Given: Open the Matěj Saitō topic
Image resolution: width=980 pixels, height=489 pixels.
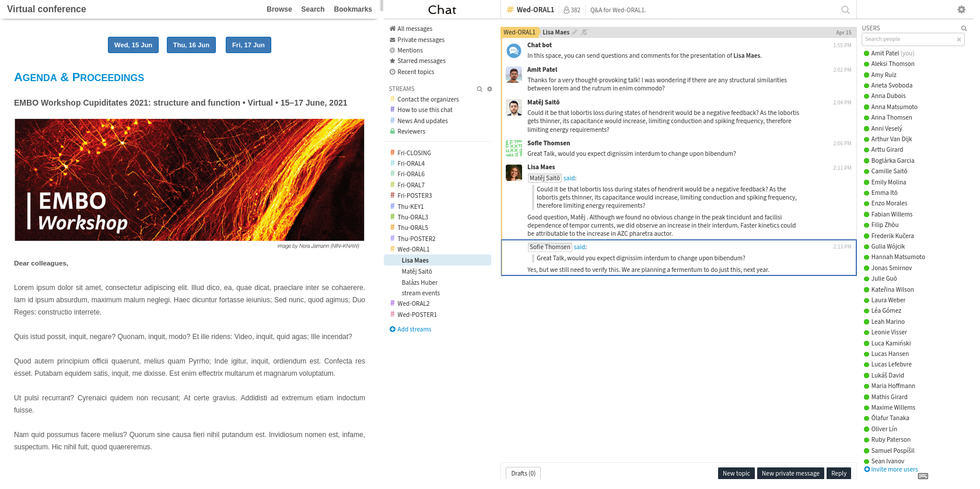Looking at the screenshot, I should point(416,272).
